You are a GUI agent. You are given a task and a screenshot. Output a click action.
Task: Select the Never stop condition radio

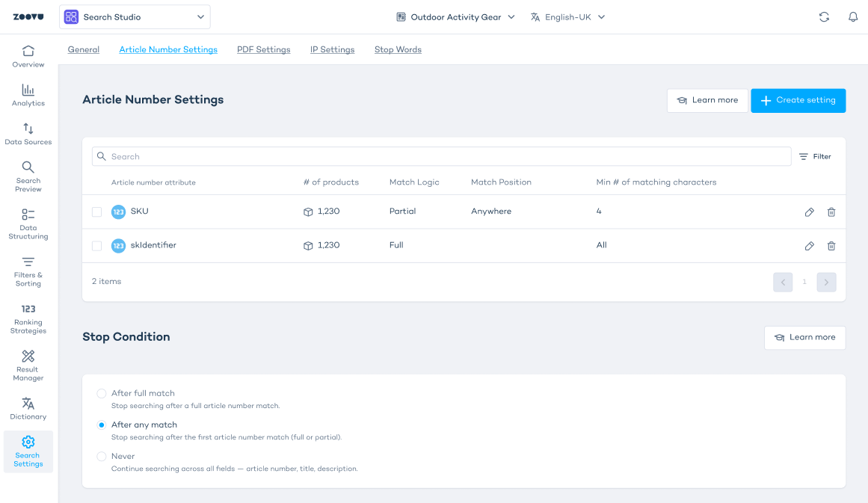(101, 457)
